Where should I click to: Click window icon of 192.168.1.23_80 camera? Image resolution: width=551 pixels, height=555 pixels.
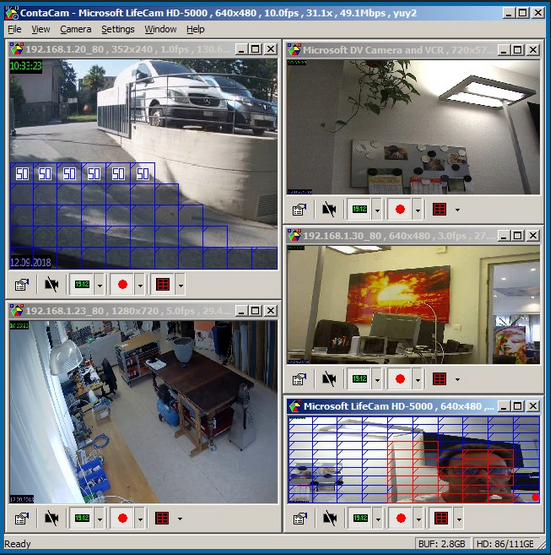[17, 310]
